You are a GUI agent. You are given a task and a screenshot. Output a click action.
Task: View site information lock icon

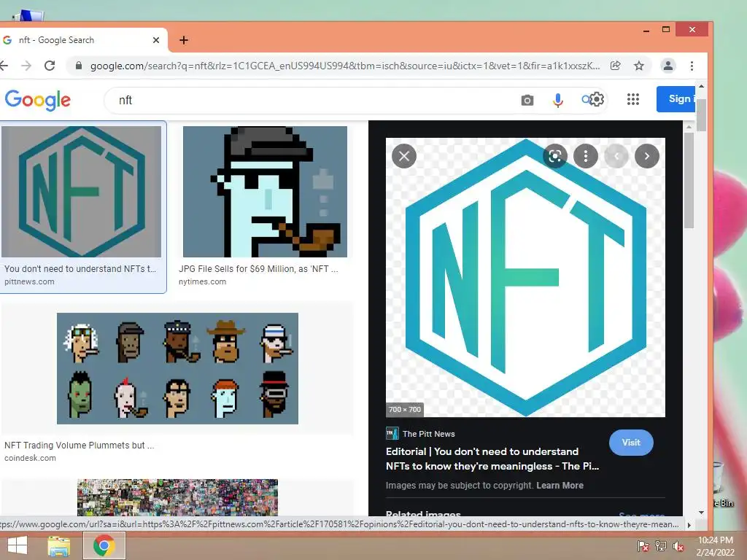coord(79,66)
